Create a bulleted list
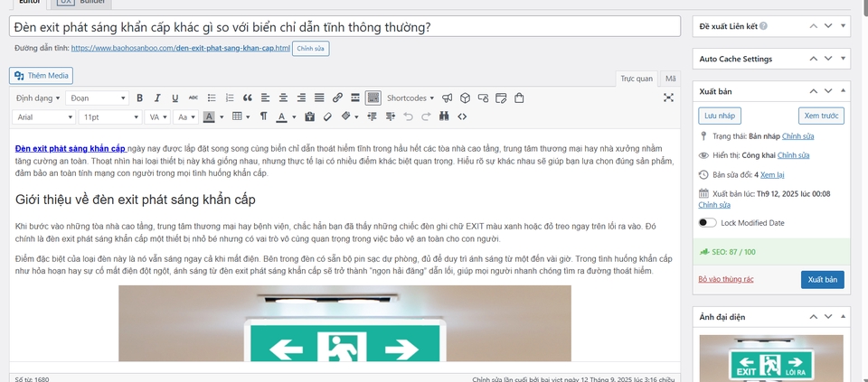 tap(211, 98)
